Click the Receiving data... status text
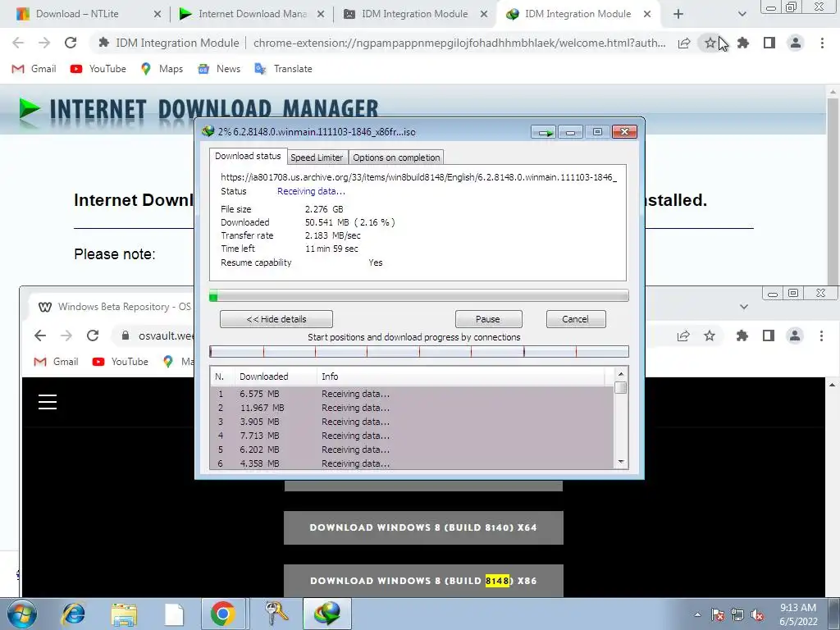The image size is (840, 630). coord(311,191)
